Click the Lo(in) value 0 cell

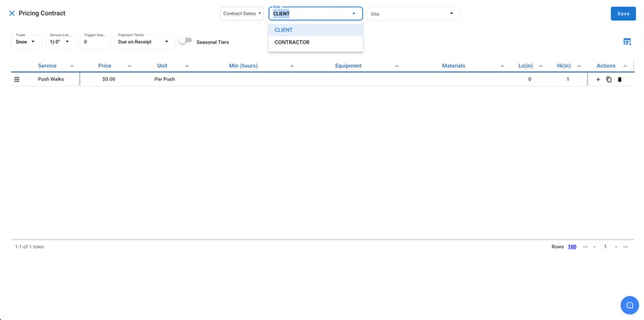pos(530,79)
